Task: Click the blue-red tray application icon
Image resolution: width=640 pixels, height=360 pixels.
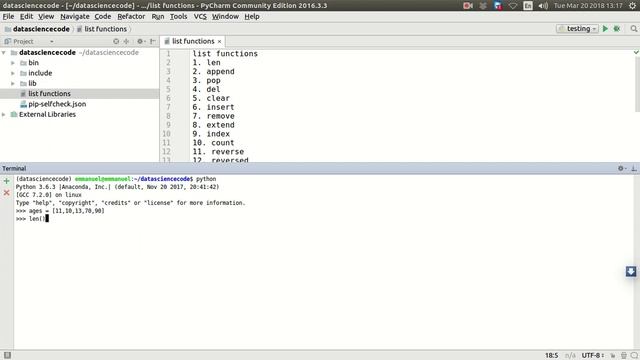Action: [498, 6]
